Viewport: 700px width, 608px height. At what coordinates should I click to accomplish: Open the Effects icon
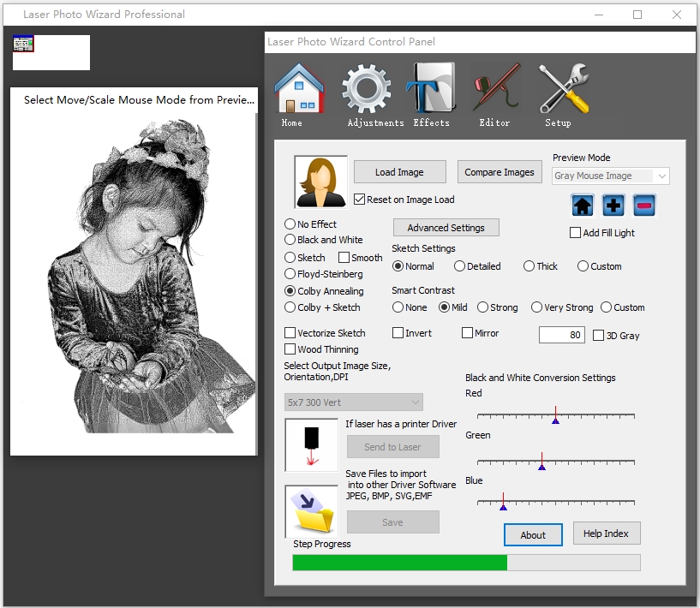[431, 90]
